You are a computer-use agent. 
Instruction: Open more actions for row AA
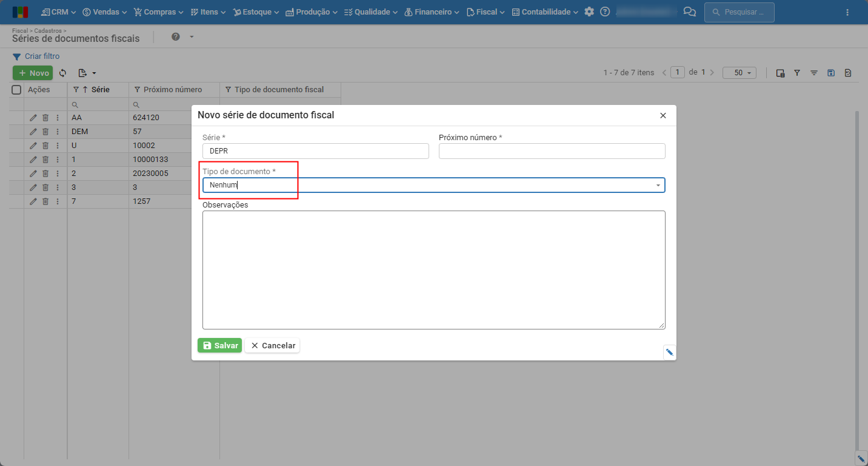tap(58, 118)
